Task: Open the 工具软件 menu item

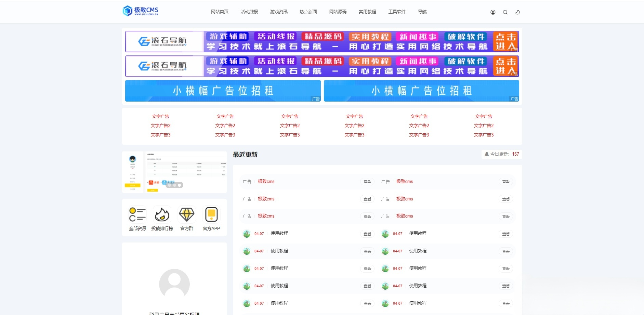Action: [x=397, y=11]
